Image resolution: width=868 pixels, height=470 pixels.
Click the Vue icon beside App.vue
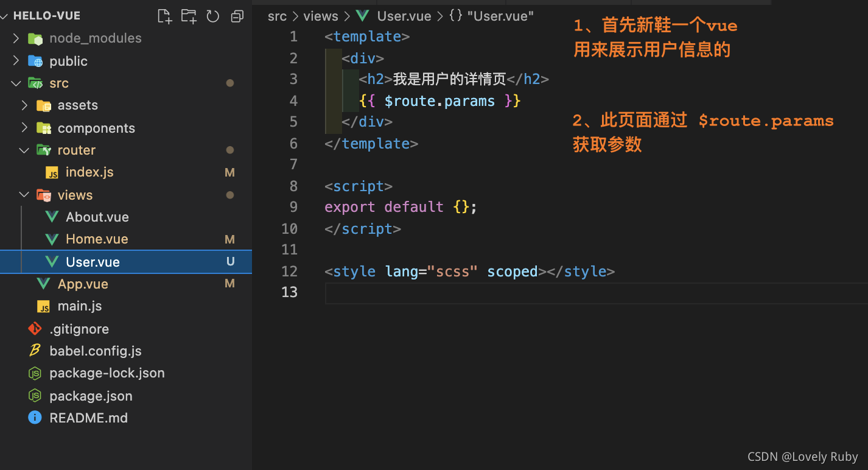coord(43,284)
